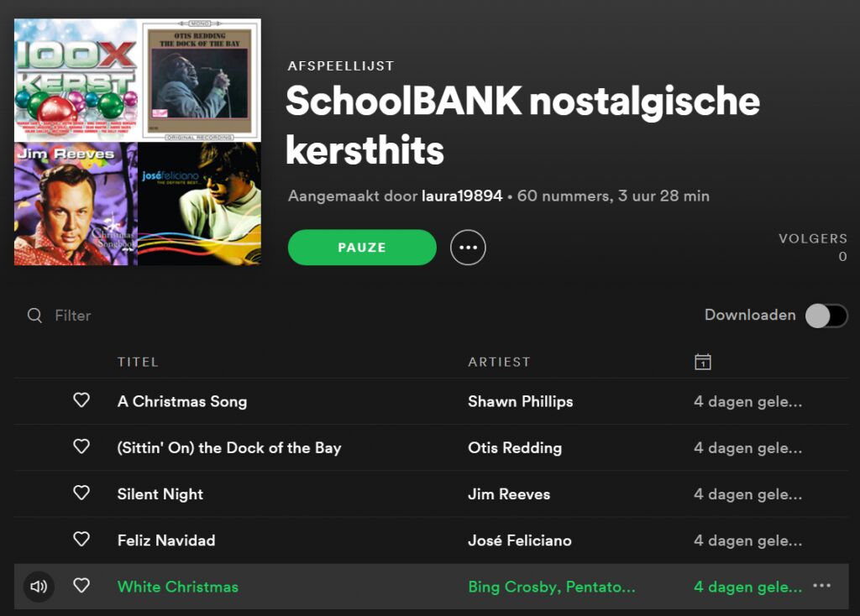Sort tracks by TITEL column header

pyautogui.click(x=138, y=362)
